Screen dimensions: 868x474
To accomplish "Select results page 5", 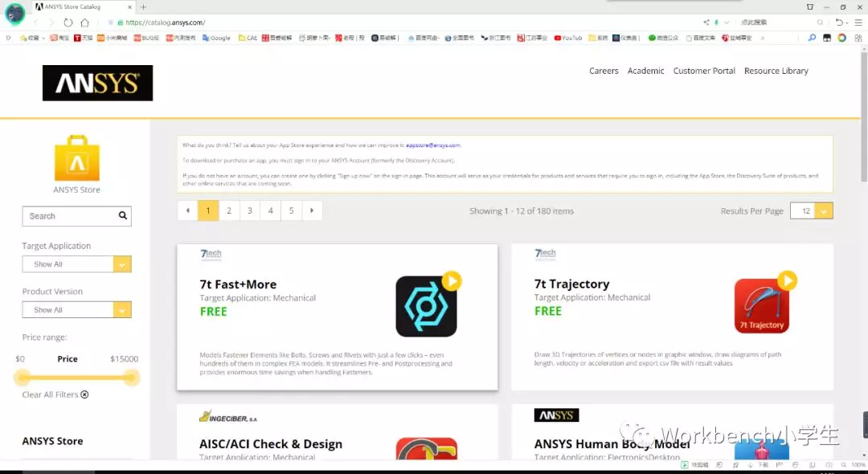I will (291, 210).
